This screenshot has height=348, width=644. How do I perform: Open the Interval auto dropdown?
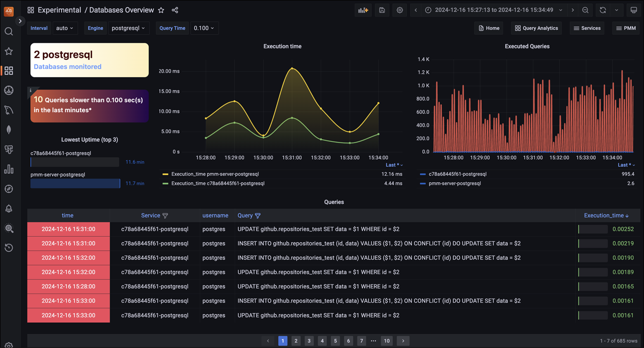click(64, 28)
